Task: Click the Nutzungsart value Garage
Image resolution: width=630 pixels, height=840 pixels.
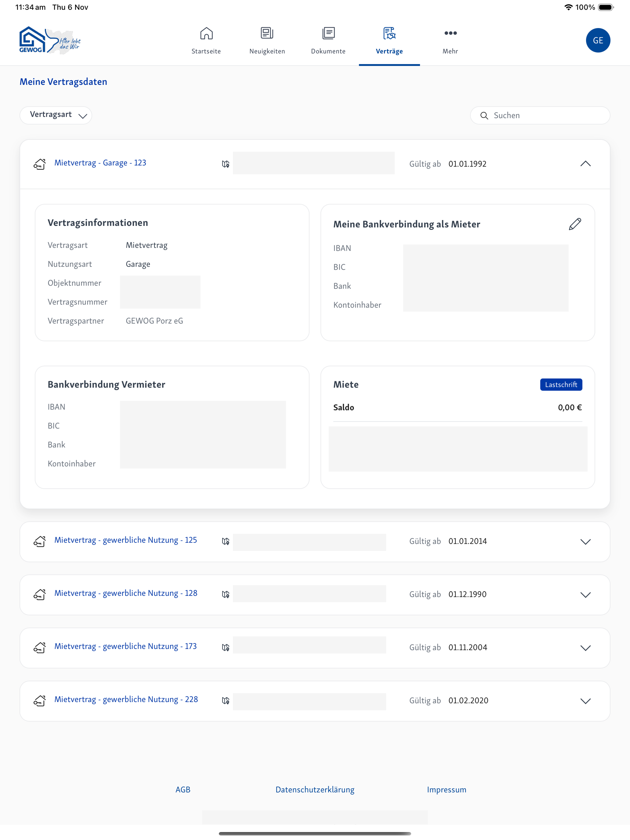Action: pyautogui.click(x=138, y=264)
